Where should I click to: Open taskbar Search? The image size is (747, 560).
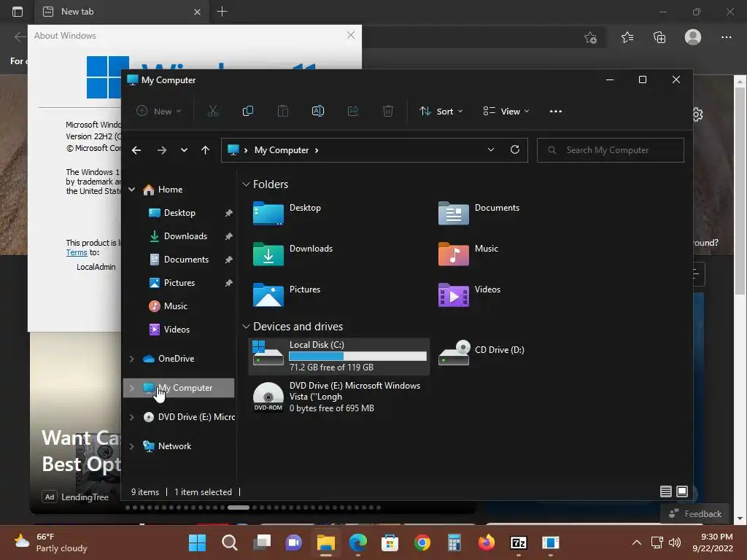pos(230,542)
